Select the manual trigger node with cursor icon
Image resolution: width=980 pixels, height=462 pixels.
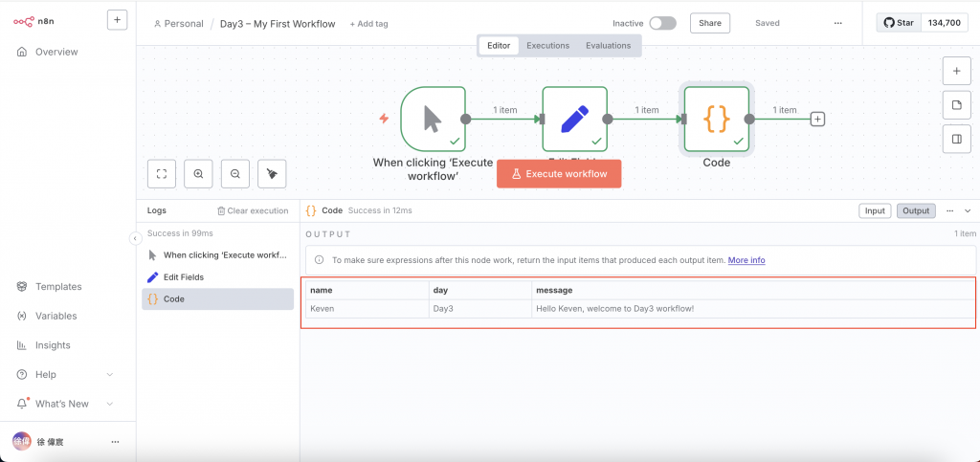coord(433,119)
